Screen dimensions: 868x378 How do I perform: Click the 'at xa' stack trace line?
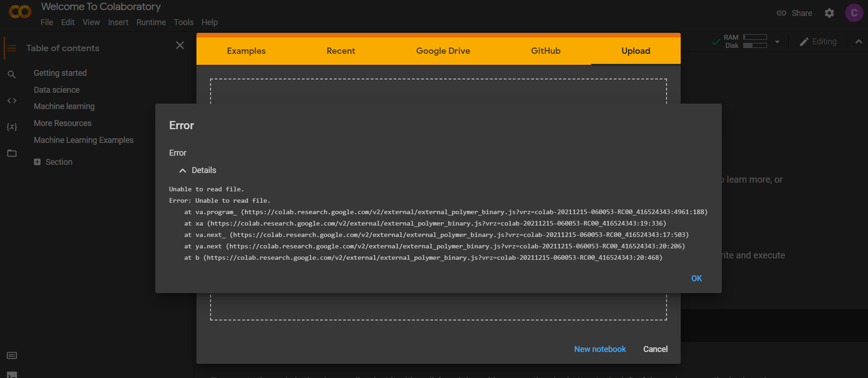point(425,223)
